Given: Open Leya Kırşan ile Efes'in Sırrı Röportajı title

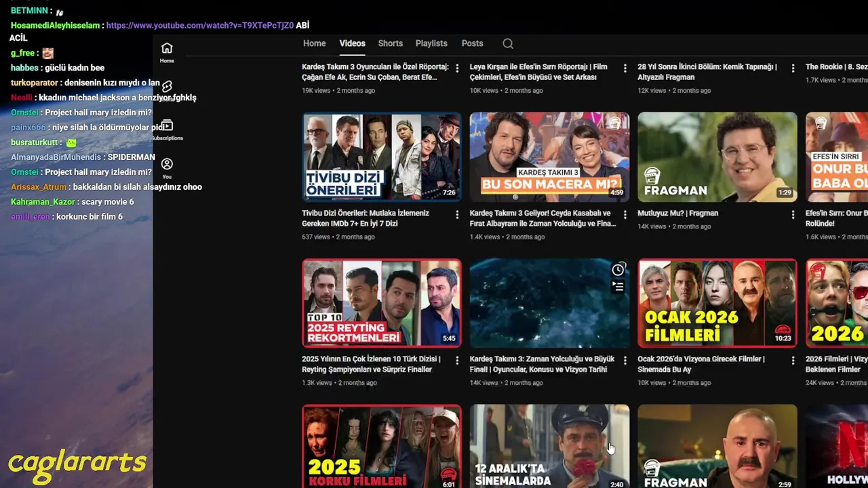Looking at the screenshot, I should point(538,72).
